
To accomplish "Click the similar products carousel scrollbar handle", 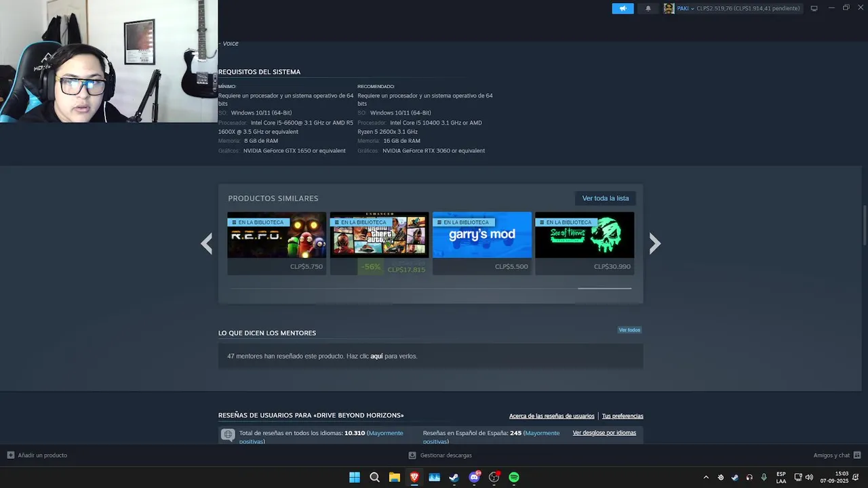I will pyautogui.click(x=604, y=288).
